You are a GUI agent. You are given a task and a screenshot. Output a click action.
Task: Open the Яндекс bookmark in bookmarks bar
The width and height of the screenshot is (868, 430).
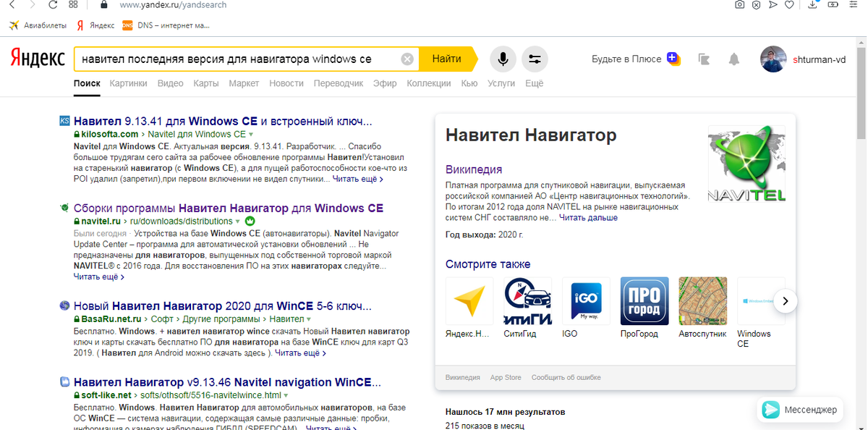pyautogui.click(x=95, y=25)
